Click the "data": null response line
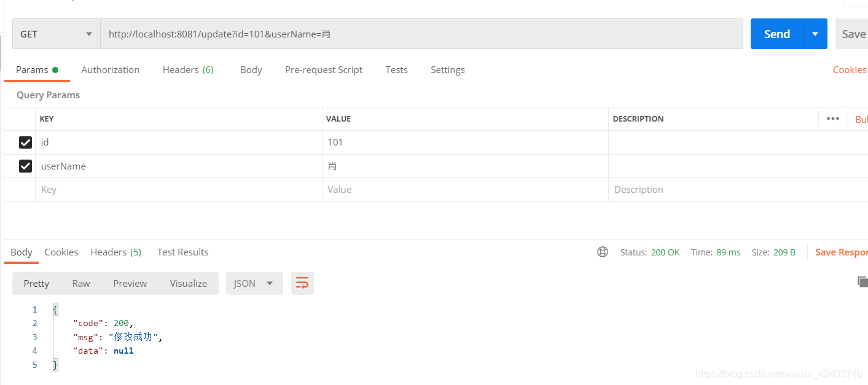The width and height of the screenshot is (868, 385). pos(103,351)
